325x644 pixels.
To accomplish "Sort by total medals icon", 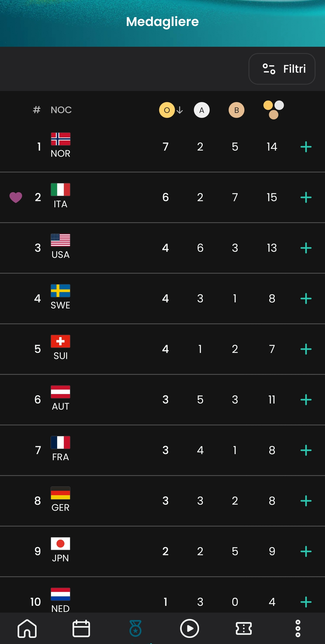I will click(273, 110).
